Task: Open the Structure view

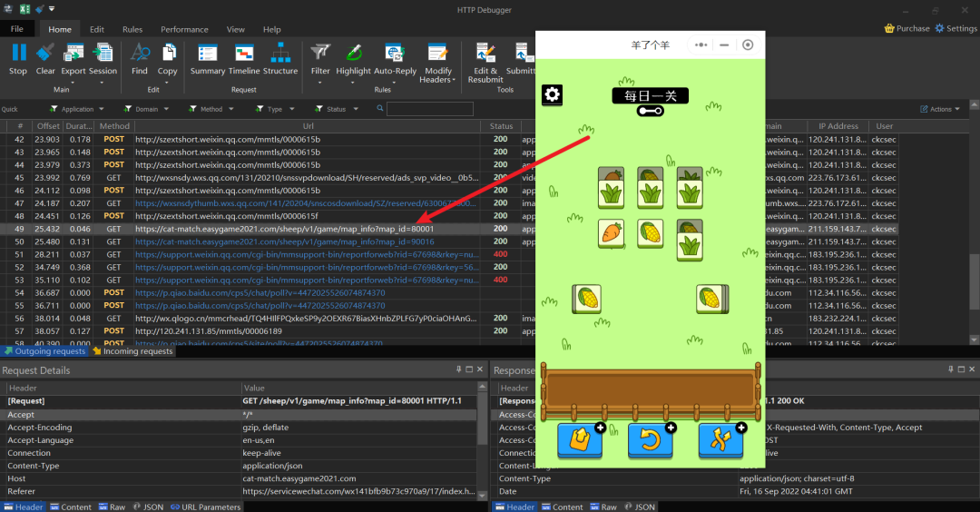Action: 280,58
